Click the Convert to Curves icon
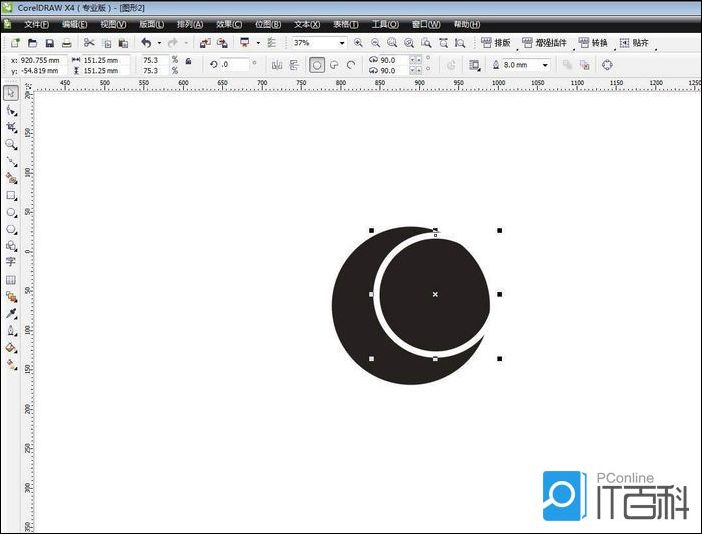The image size is (702, 534). pyautogui.click(x=607, y=65)
